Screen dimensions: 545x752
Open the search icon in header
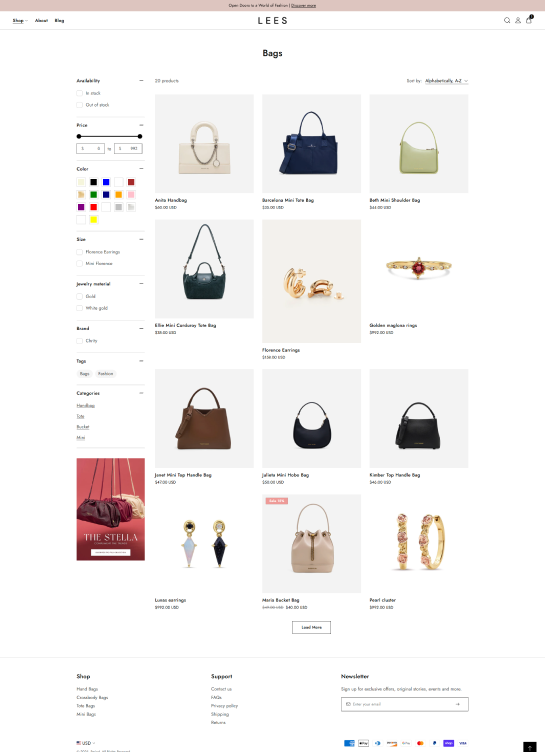pos(507,21)
